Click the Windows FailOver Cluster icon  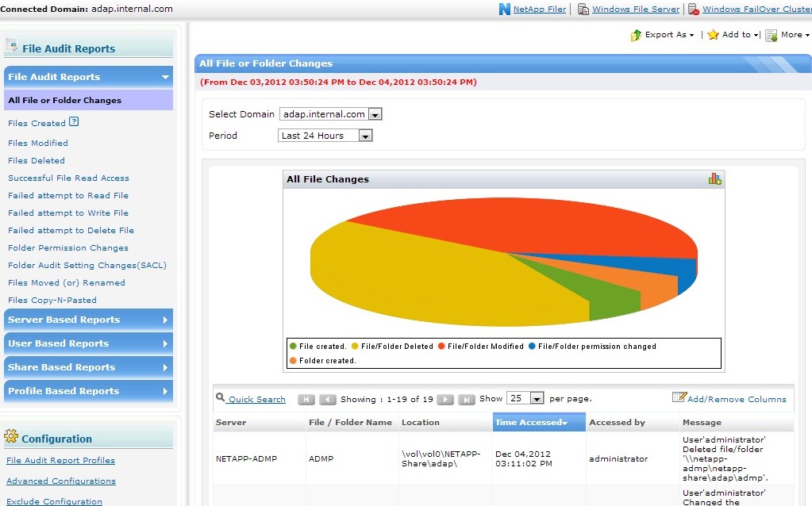coord(694,10)
